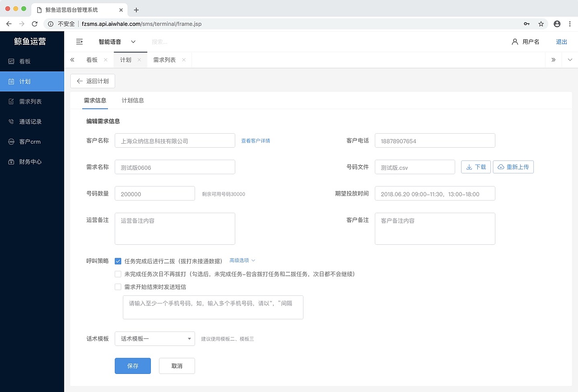Click the 期望投放时间 field
Viewport: 578px width, 392px height.
point(435,193)
